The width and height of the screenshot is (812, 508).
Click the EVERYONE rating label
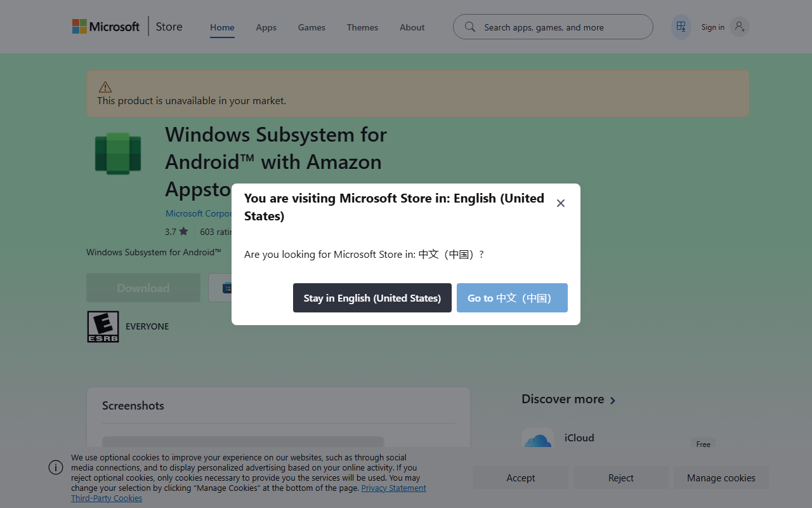click(147, 326)
